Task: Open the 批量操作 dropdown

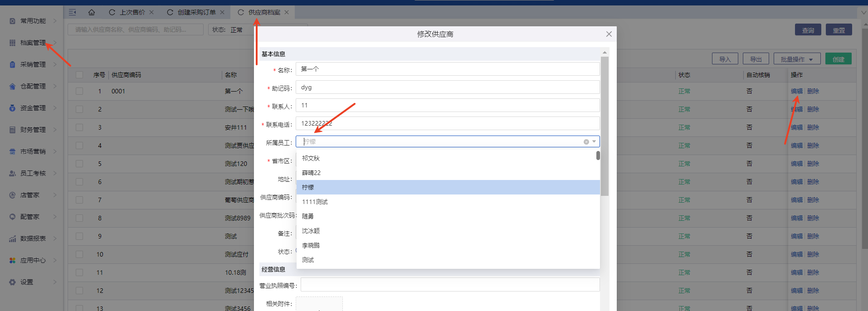Action: tap(797, 59)
